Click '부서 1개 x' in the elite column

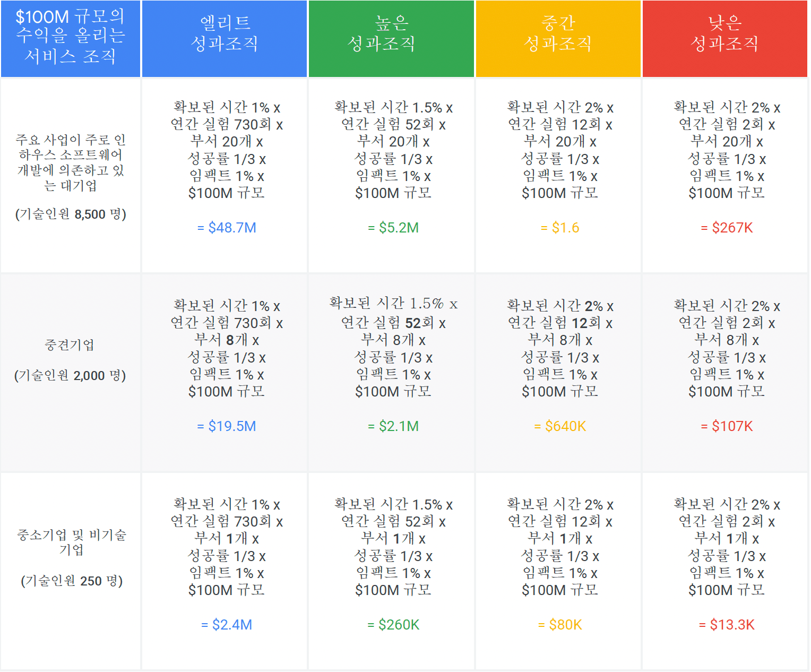click(x=227, y=538)
